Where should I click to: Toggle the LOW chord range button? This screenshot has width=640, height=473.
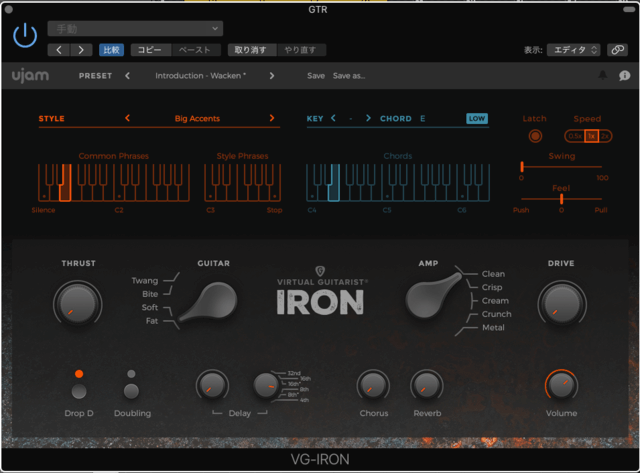tap(477, 118)
